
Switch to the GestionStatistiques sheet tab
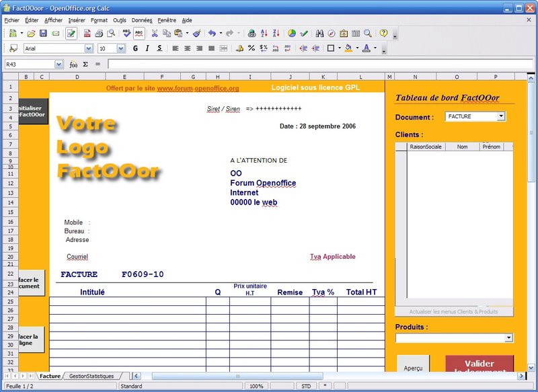click(91, 377)
